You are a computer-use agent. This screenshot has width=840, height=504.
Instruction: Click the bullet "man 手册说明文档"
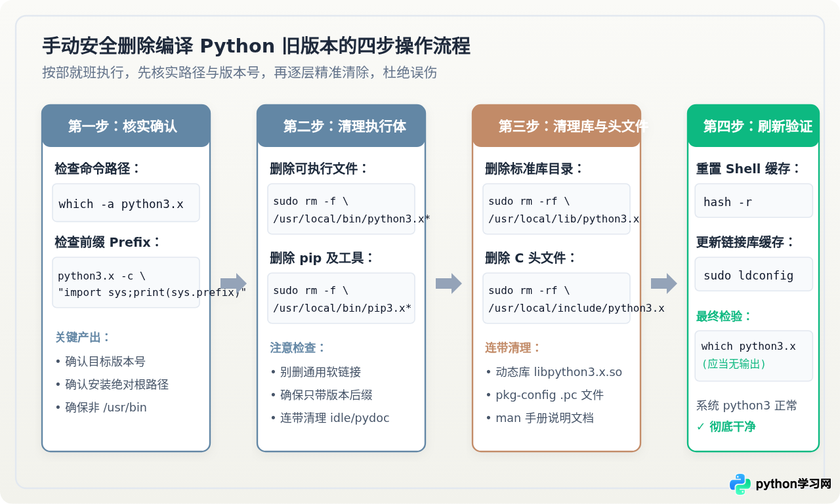tap(539, 418)
